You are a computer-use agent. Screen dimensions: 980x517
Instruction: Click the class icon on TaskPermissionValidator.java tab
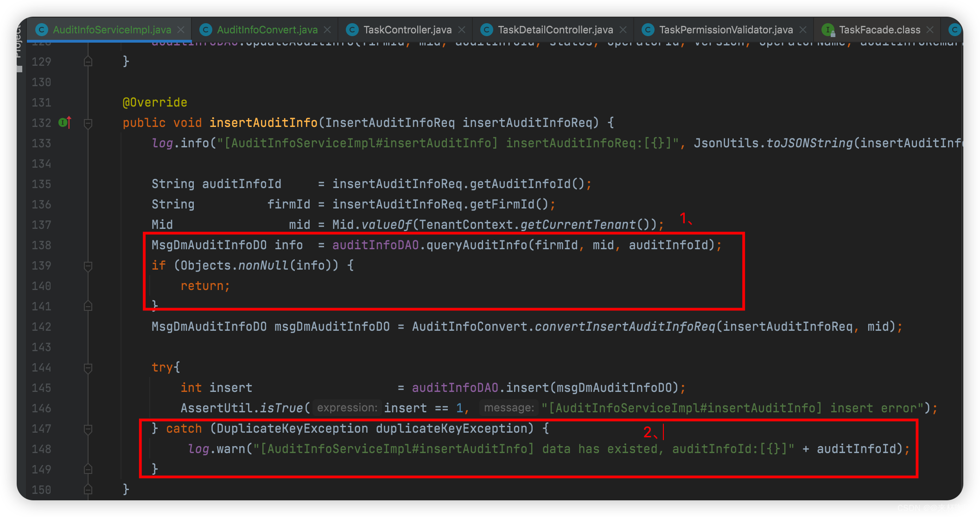[648, 30]
